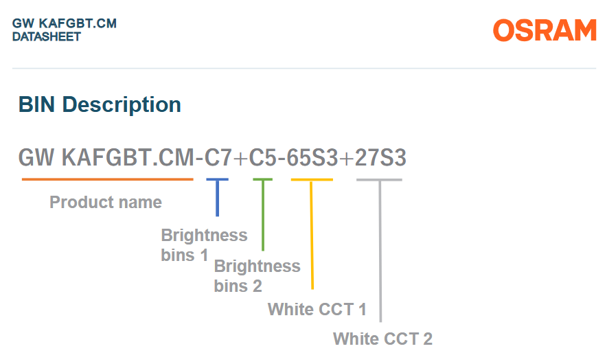607x364 pixels.
Task: Click the Product name label
Action: click(106, 202)
